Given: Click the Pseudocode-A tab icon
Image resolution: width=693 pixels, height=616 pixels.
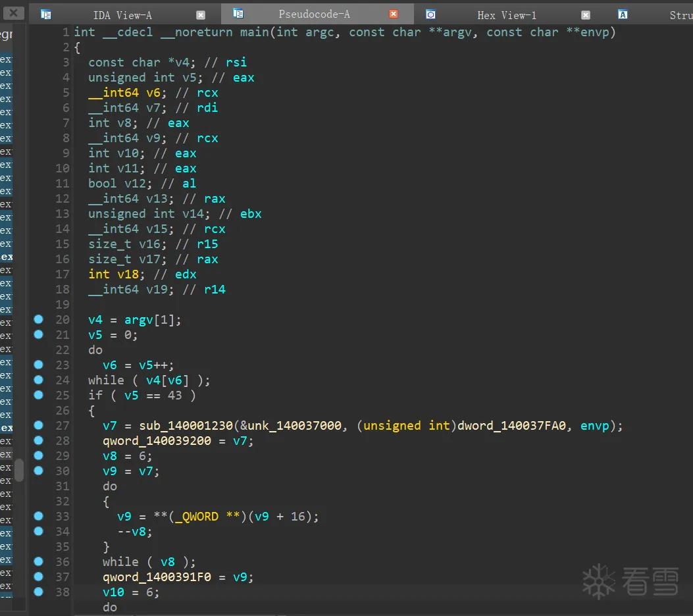Looking at the screenshot, I should click(x=238, y=14).
